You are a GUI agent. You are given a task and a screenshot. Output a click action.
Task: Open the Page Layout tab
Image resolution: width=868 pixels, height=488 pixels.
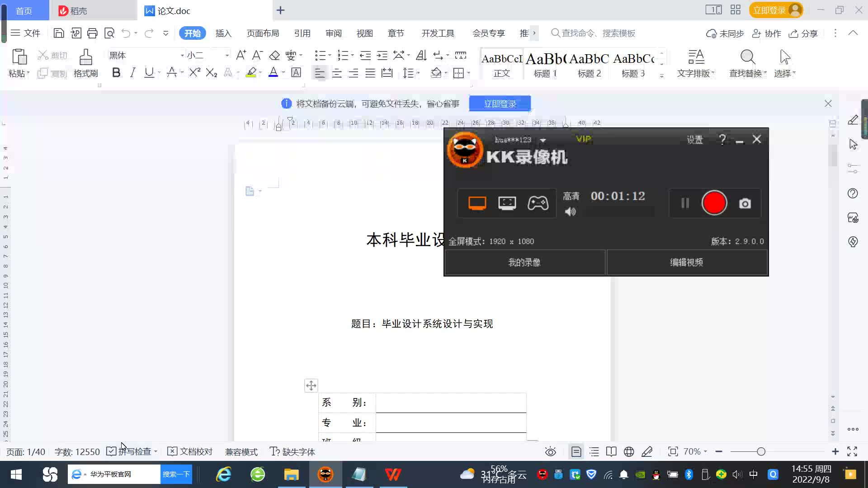click(263, 33)
